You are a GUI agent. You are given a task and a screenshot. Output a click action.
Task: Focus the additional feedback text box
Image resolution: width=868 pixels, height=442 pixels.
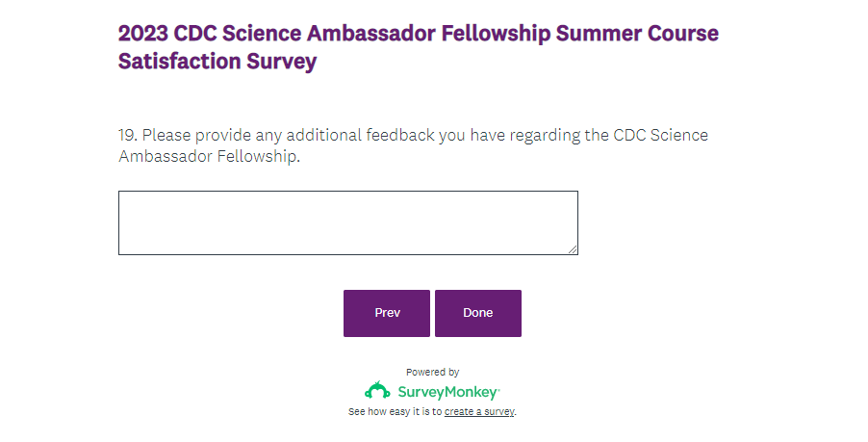[347, 222]
